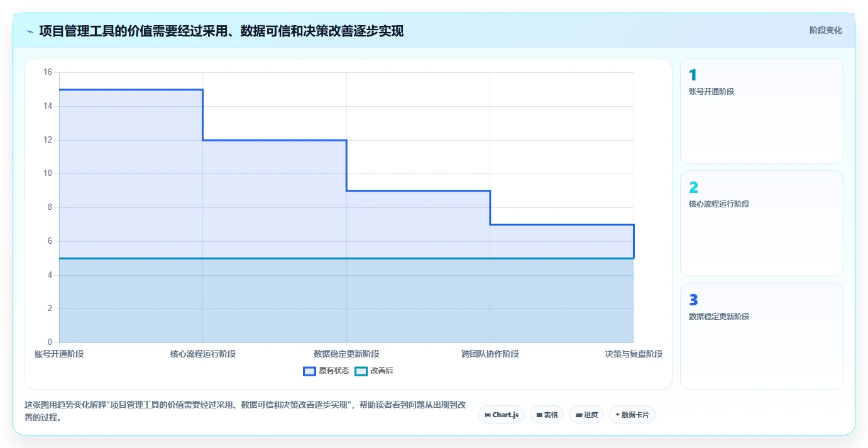Toggle the 改善后 legend swatch
The width and height of the screenshot is (868, 448).
pyautogui.click(x=361, y=371)
